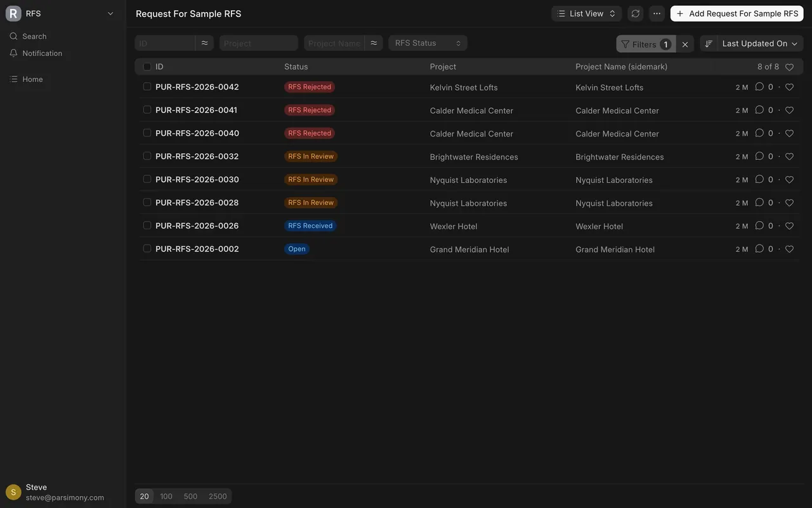The width and height of the screenshot is (812, 508).
Task: Expand the RFS workspace switcher chevron
Action: [110, 13]
